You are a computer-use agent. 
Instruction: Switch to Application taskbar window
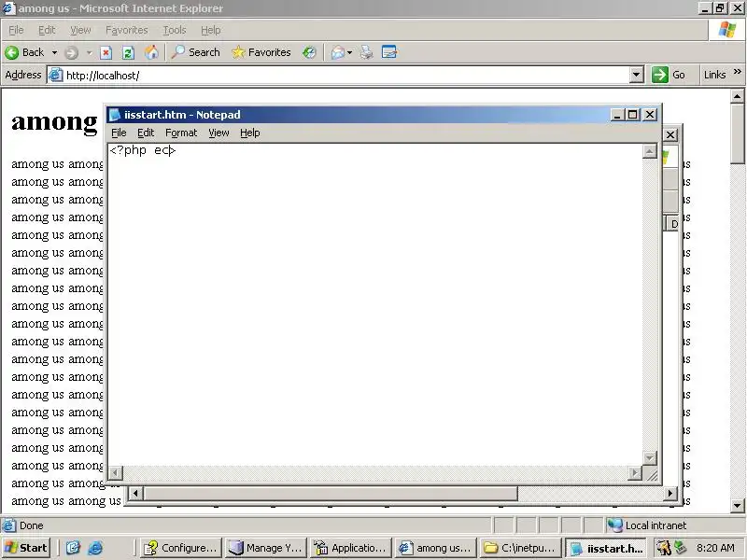coord(351,548)
